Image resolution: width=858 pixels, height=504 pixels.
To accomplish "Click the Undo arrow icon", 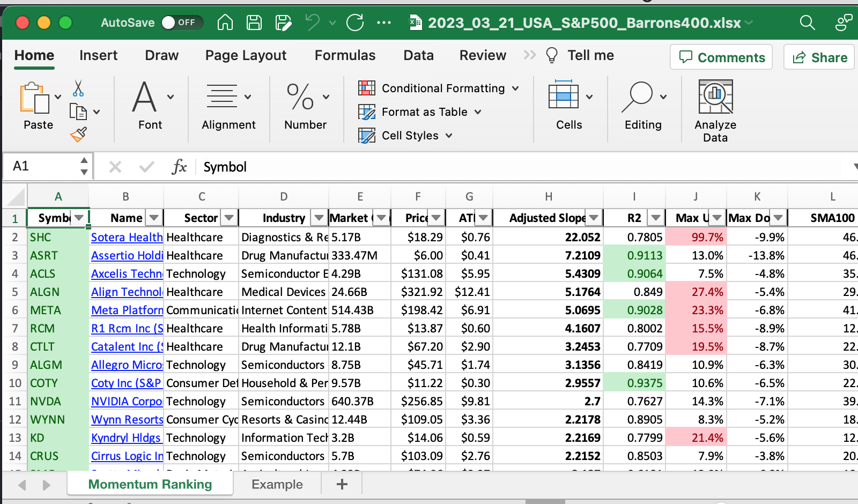I will click(x=312, y=23).
